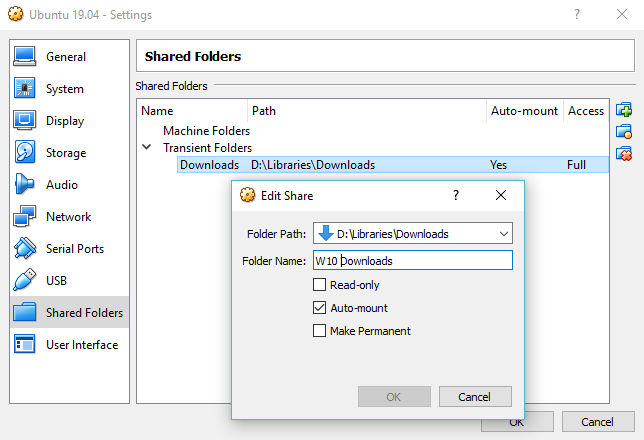Click the Network monitors icon in sidebar
The image size is (644, 440).
tap(25, 216)
